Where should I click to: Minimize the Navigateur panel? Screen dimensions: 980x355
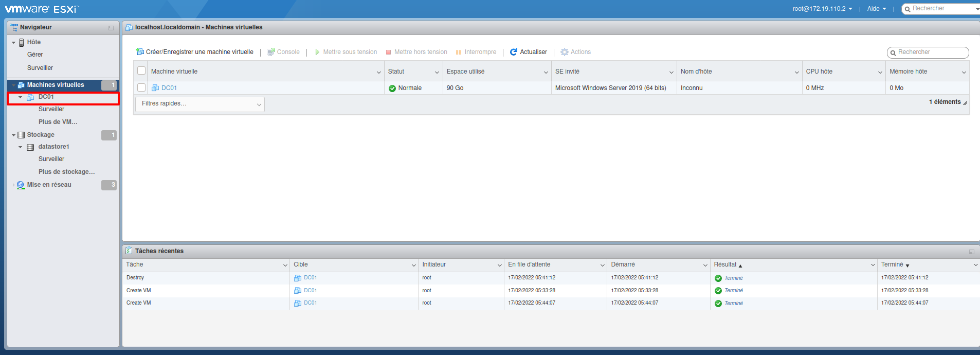(111, 28)
